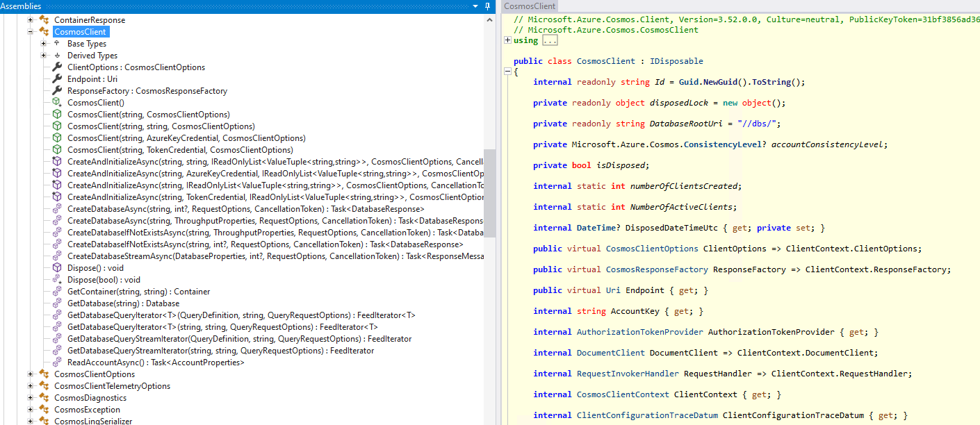Click the constructor icon beside CosmosClient()
The image size is (980, 425).
[57, 103]
